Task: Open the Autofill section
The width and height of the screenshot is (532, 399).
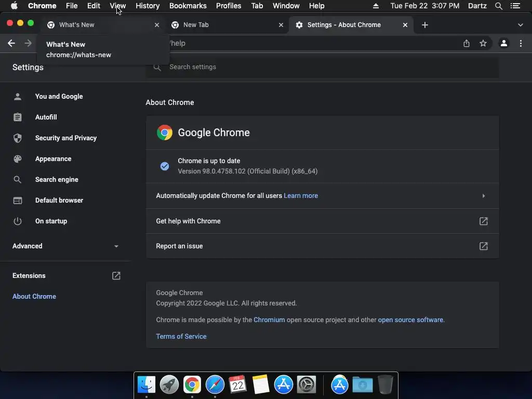Action: (46, 117)
